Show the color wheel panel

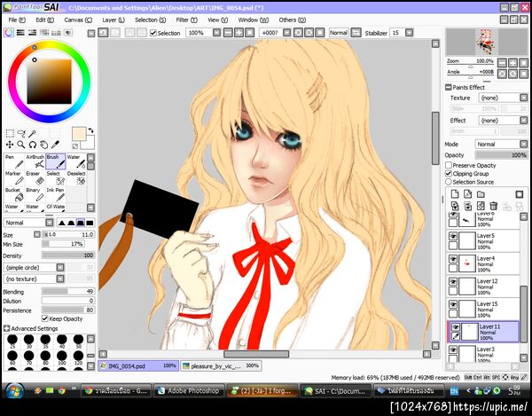(x=9, y=33)
